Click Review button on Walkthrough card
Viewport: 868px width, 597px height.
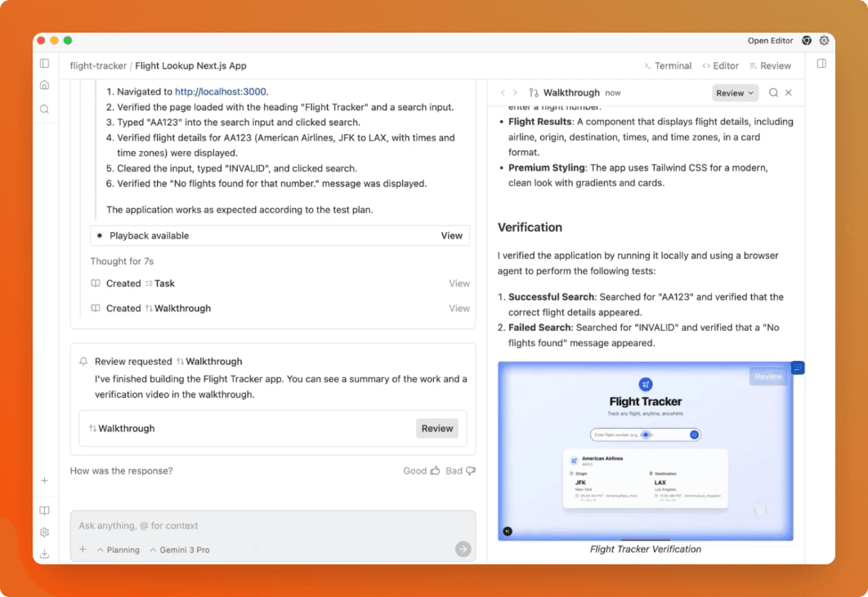click(x=436, y=428)
